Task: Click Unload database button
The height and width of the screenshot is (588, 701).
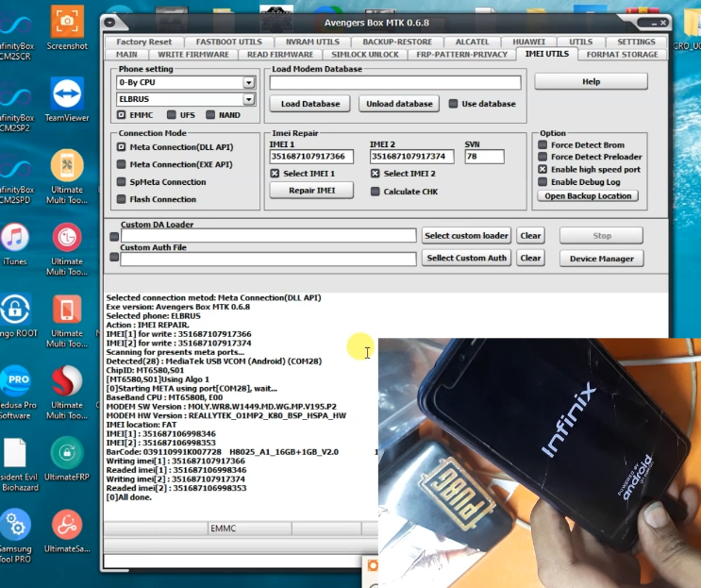Action: (399, 104)
